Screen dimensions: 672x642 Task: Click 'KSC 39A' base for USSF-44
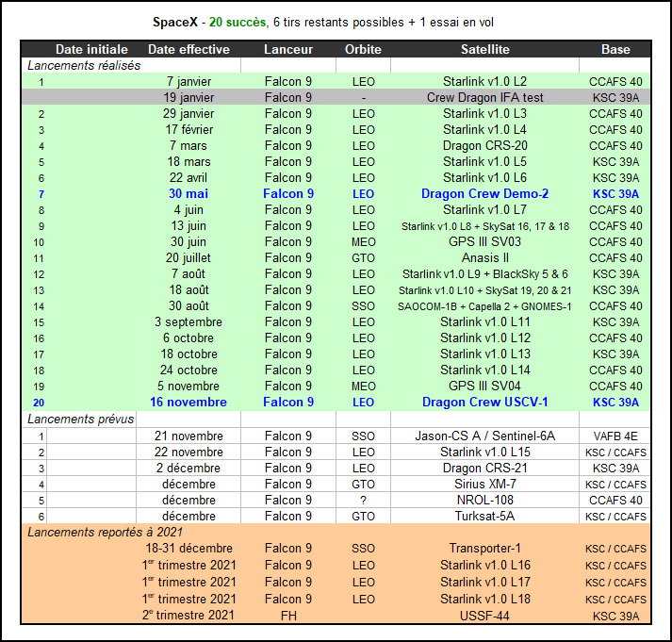pos(615,617)
